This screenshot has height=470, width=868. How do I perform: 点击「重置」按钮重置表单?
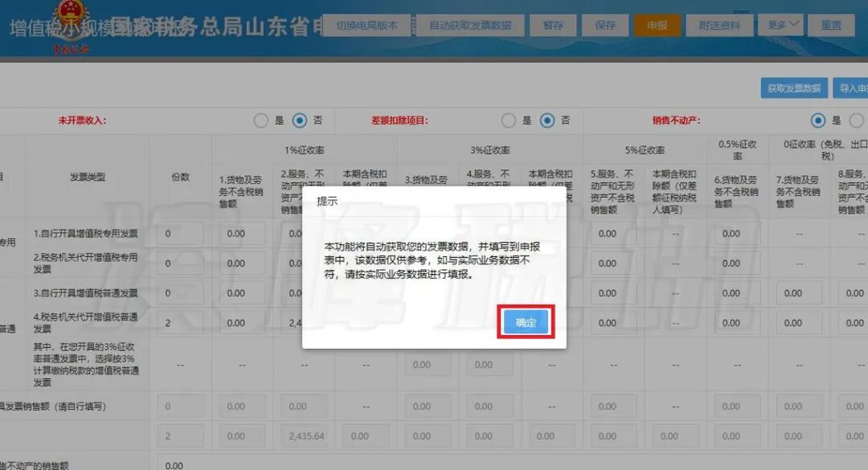[x=833, y=24]
